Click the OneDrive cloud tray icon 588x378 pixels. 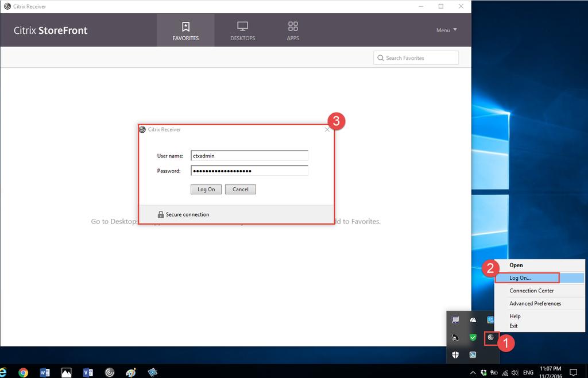click(473, 320)
